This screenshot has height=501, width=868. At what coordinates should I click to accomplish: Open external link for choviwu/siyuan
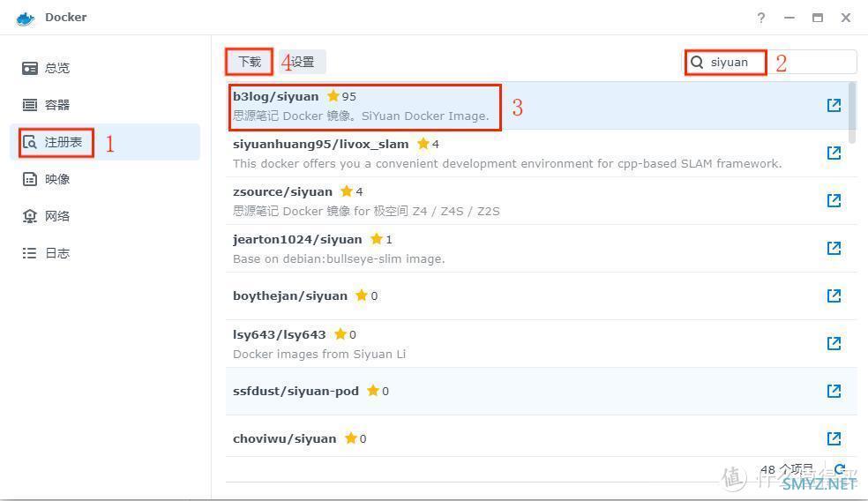834,438
